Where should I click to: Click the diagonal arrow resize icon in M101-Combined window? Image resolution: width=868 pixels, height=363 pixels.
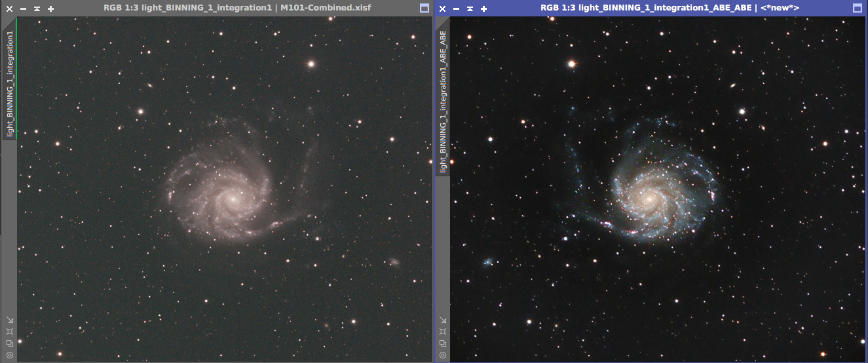click(x=10, y=320)
